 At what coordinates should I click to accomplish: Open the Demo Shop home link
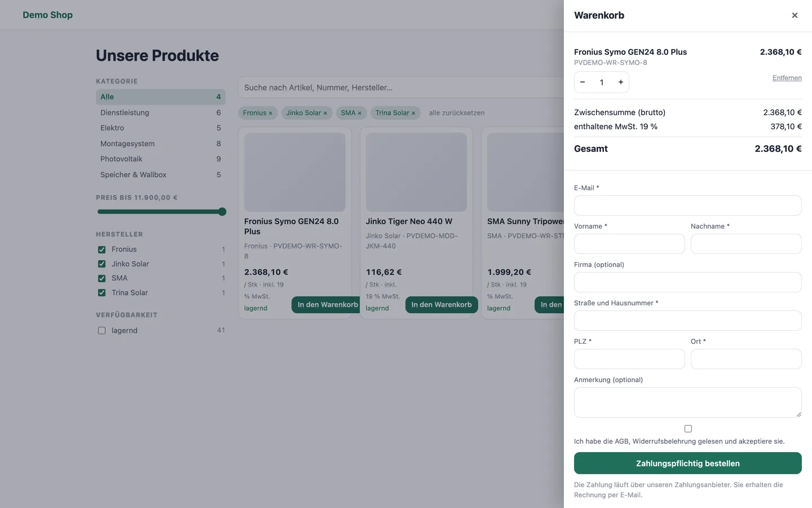(48, 15)
